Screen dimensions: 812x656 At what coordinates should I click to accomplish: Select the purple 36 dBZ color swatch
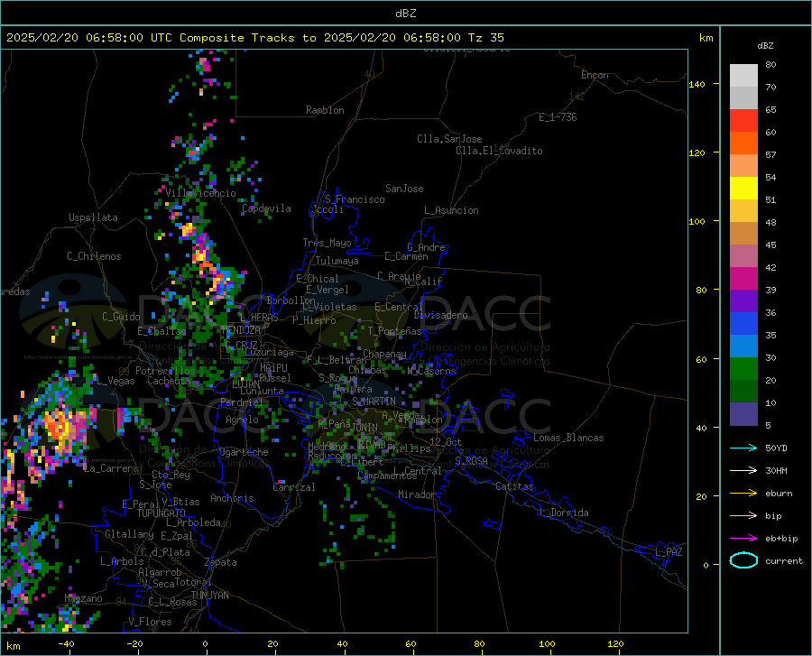click(743, 301)
